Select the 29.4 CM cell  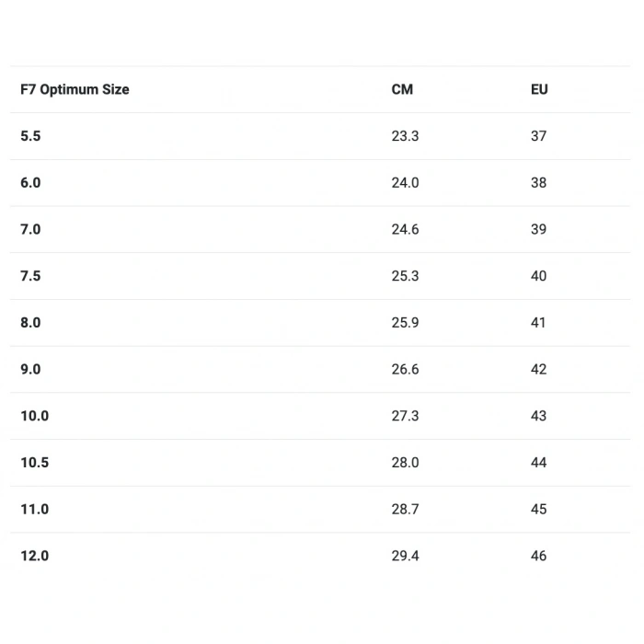(405, 556)
